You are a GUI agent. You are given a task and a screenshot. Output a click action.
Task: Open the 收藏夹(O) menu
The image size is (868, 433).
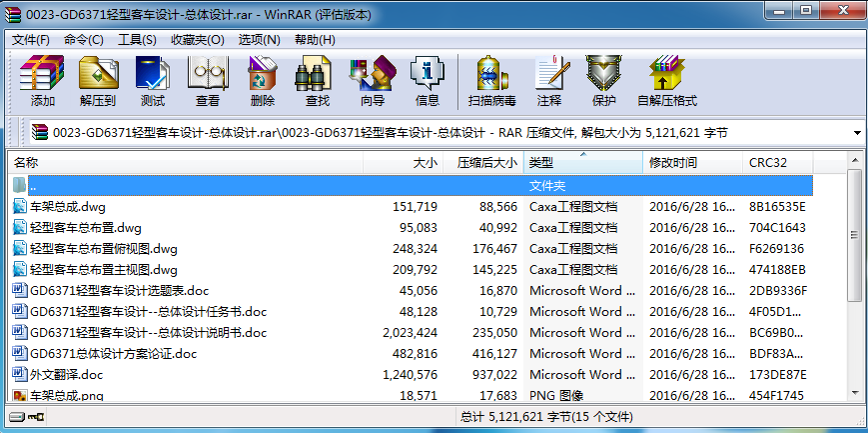coord(198,40)
